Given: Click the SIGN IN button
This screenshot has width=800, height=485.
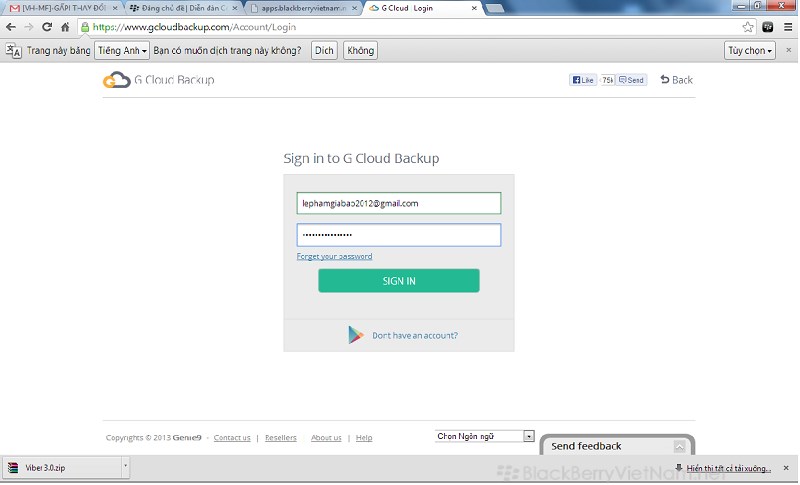Looking at the screenshot, I should 399,280.
